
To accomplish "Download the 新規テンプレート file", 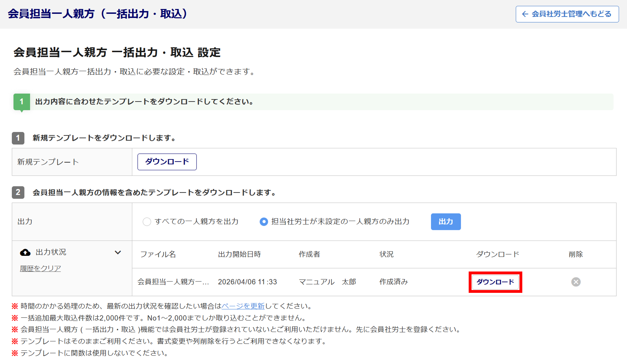I will (x=167, y=162).
